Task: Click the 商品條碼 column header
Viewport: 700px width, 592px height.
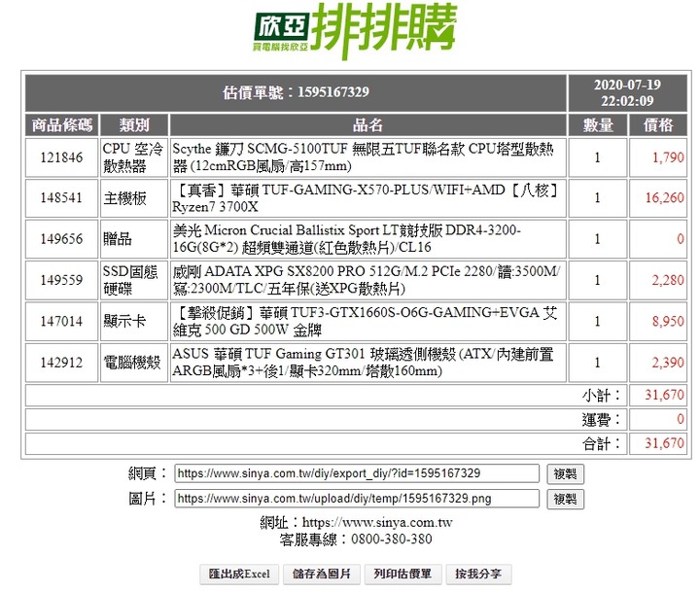Action: pyautogui.click(x=61, y=125)
